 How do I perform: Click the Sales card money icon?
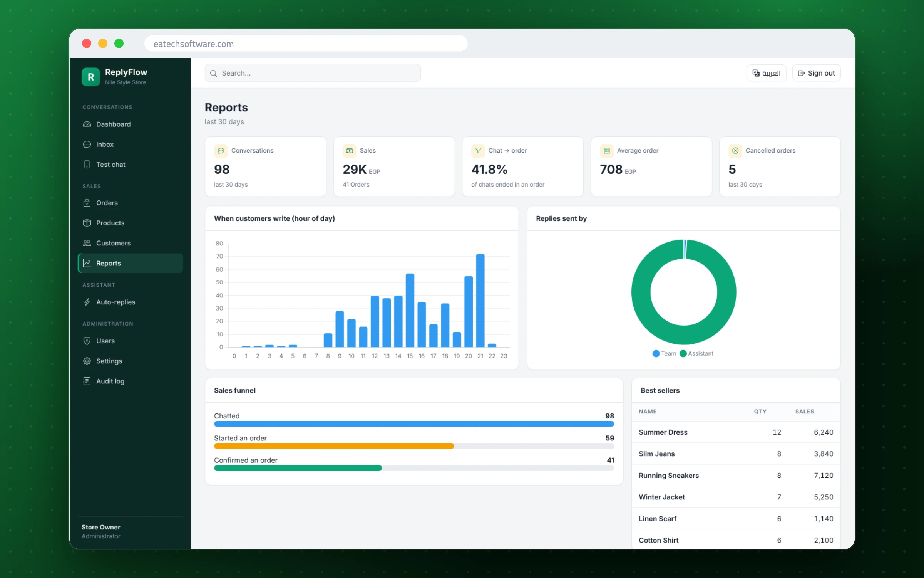tap(350, 151)
